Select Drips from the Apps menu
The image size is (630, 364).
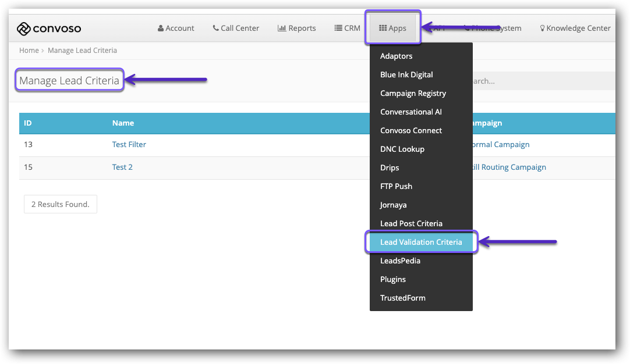(x=421, y=167)
